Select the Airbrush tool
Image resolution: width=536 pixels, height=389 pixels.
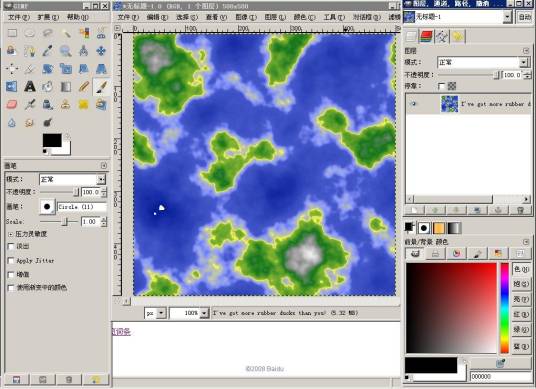coord(30,104)
